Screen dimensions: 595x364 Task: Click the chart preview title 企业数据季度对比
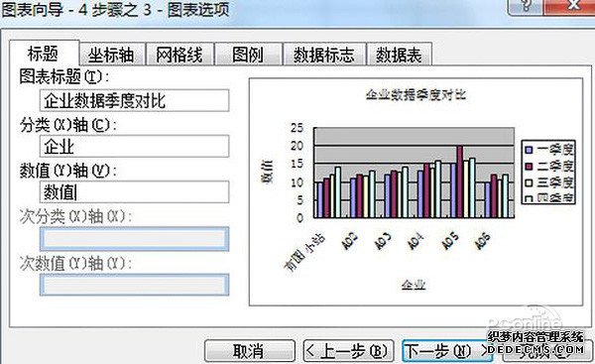[x=416, y=95]
